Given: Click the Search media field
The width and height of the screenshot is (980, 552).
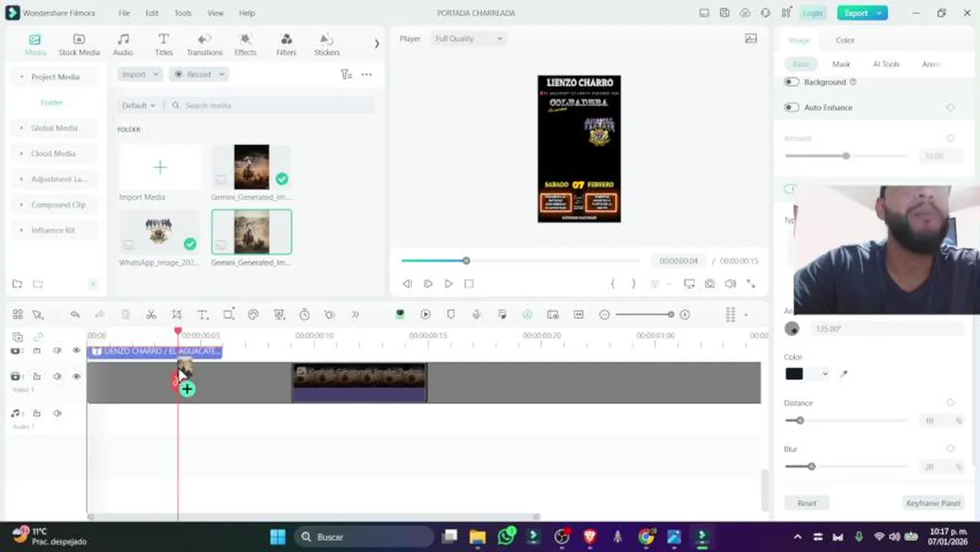Looking at the screenshot, I should pos(272,105).
